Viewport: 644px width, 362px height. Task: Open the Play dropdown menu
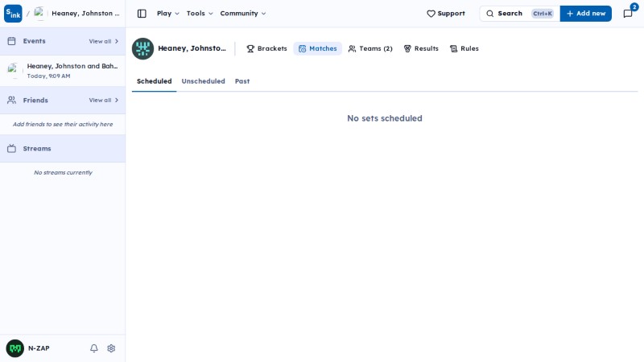[168, 14]
